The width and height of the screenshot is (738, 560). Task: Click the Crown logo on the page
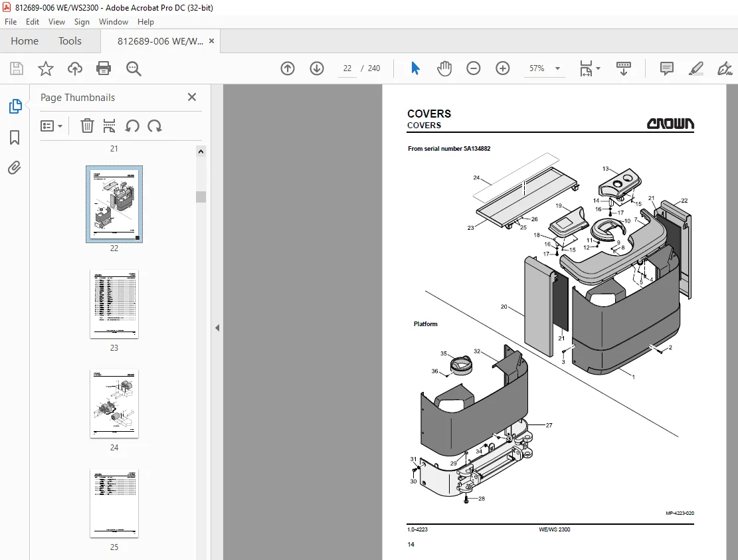[x=670, y=124]
